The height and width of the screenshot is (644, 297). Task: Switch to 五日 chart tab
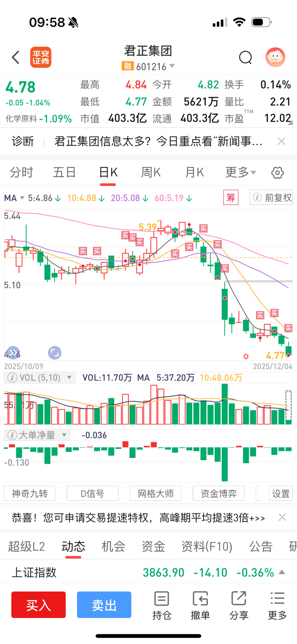click(x=64, y=172)
